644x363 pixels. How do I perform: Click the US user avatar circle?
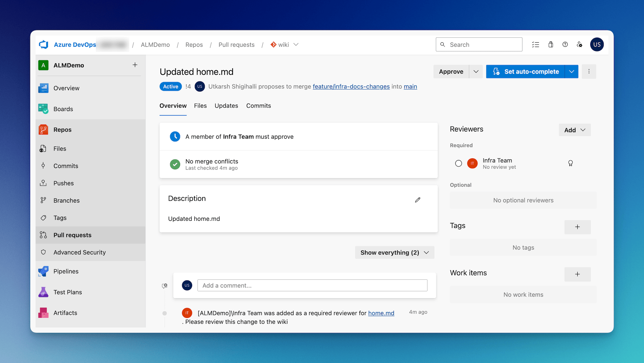(597, 44)
